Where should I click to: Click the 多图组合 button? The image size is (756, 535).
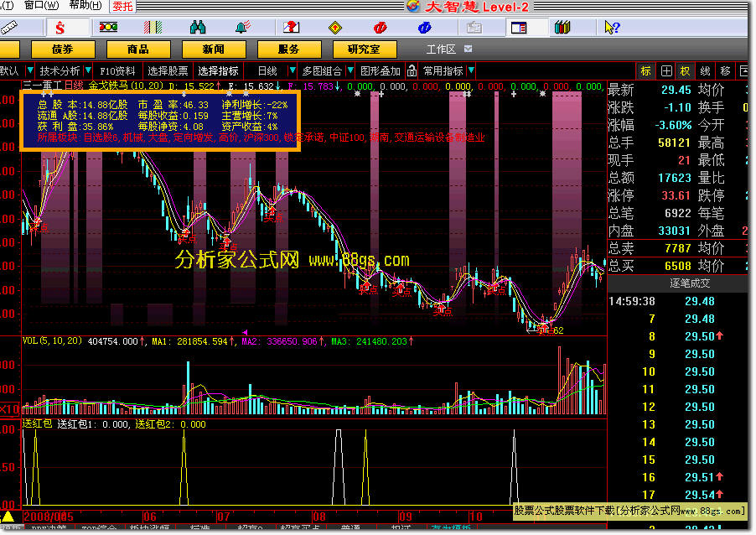pyautogui.click(x=322, y=71)
